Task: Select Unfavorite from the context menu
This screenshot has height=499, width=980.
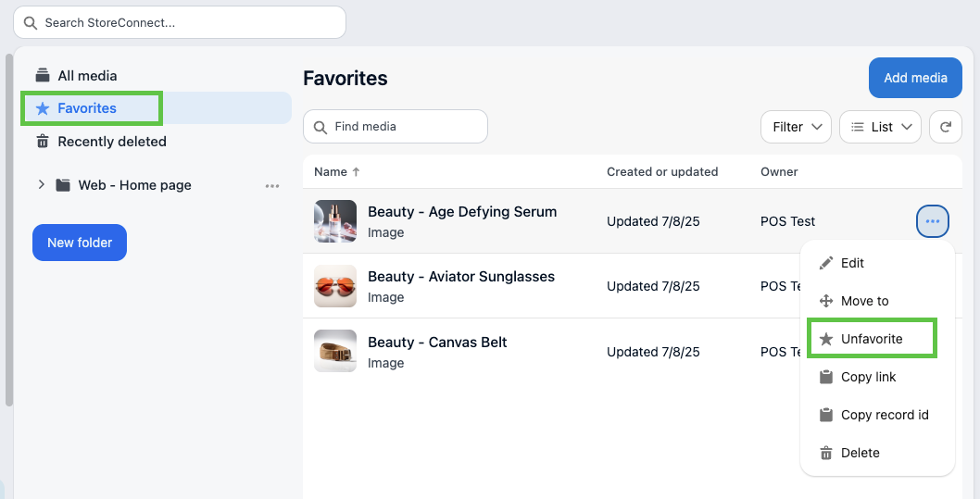Action: 871,339
